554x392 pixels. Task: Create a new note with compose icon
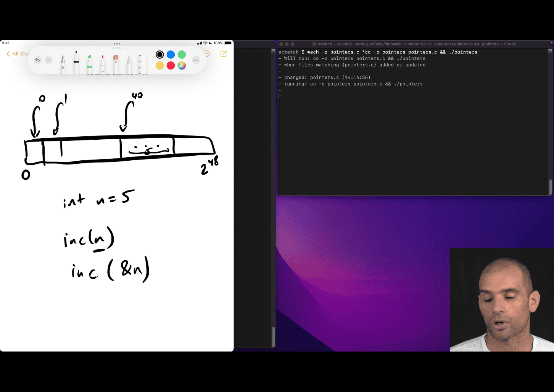tap(224, 54)
